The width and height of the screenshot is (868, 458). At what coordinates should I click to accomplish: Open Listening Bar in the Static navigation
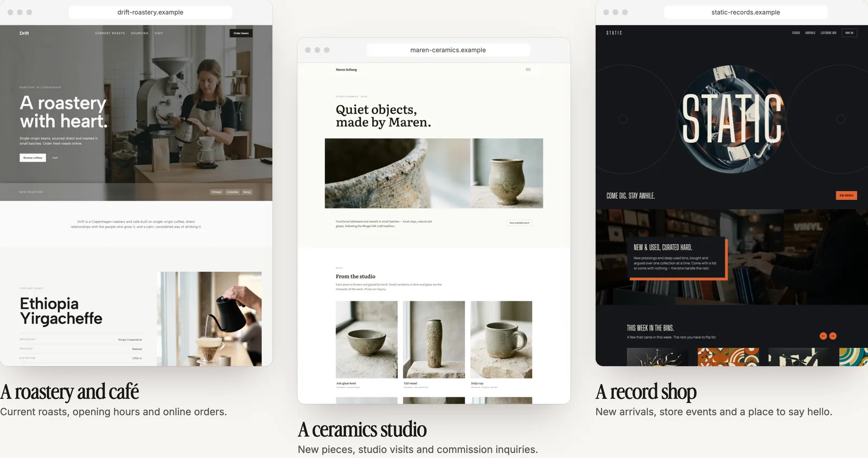click(828, 33)
